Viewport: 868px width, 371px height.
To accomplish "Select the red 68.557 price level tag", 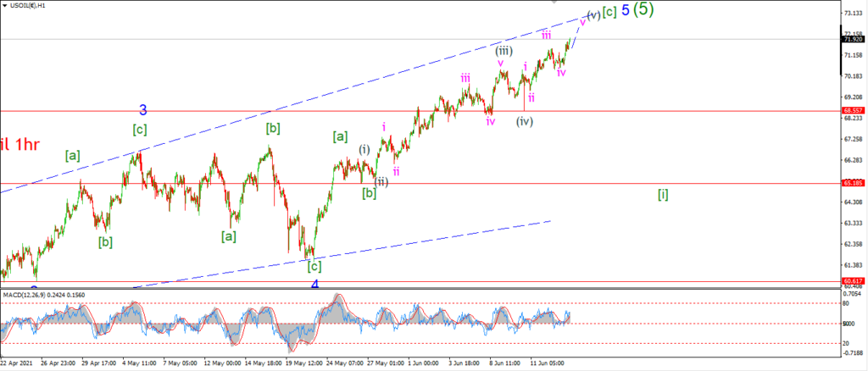I will click(x=851, y=111).
